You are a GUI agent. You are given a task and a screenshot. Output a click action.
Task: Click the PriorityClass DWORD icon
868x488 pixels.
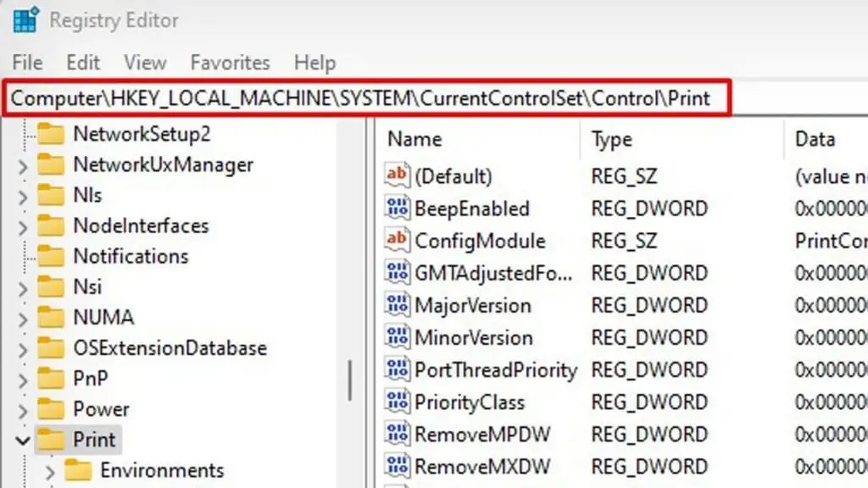398,402
